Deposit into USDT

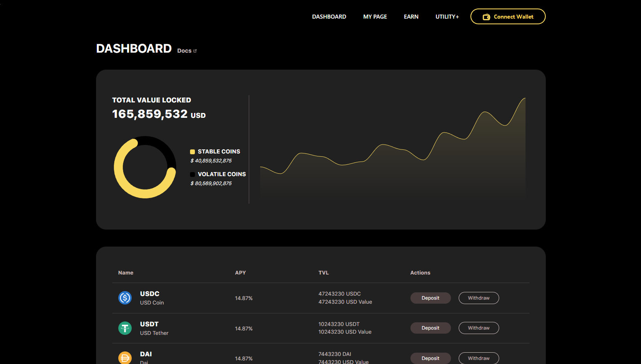coord(430,328)
